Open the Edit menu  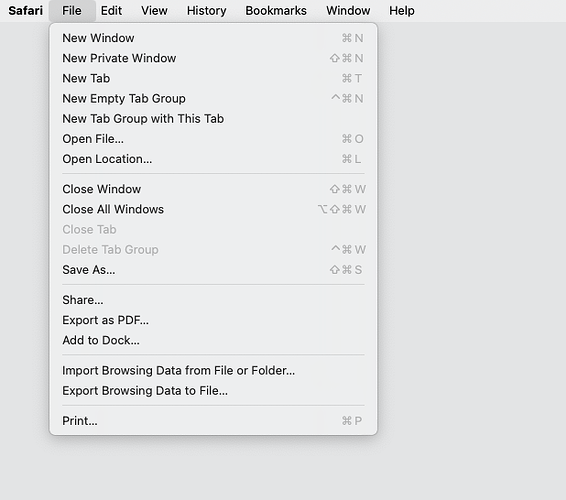click(111, 10)
